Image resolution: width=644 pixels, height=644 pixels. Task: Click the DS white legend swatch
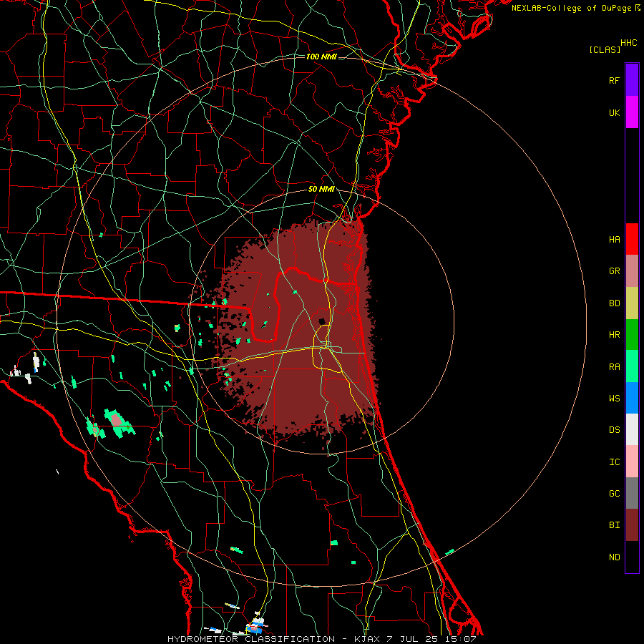632,429
